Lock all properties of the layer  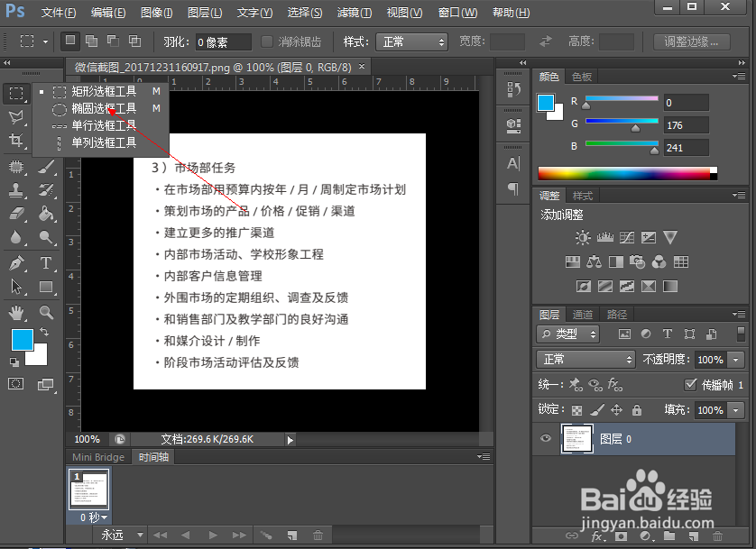pyautogui.click(x=636, y=410)
